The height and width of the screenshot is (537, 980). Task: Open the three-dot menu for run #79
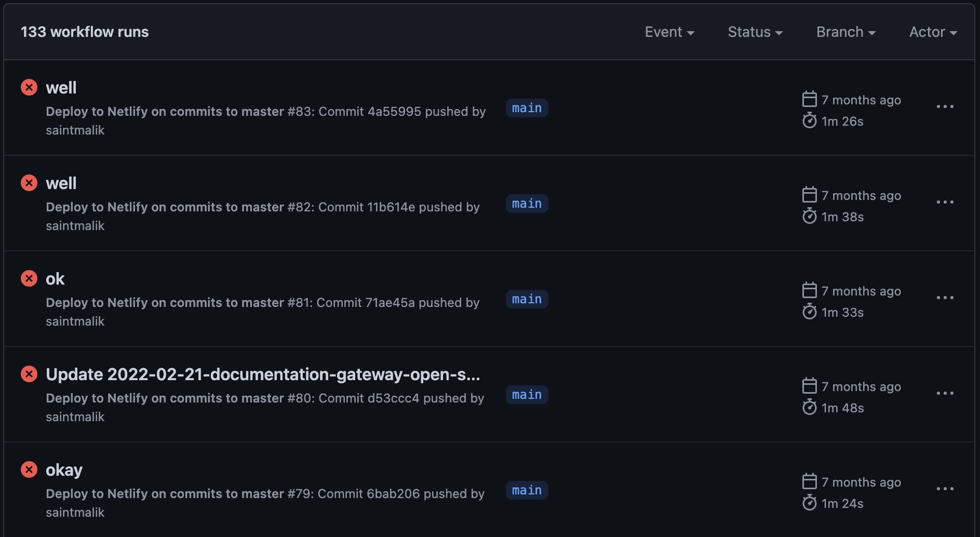[x=945, y=489]
